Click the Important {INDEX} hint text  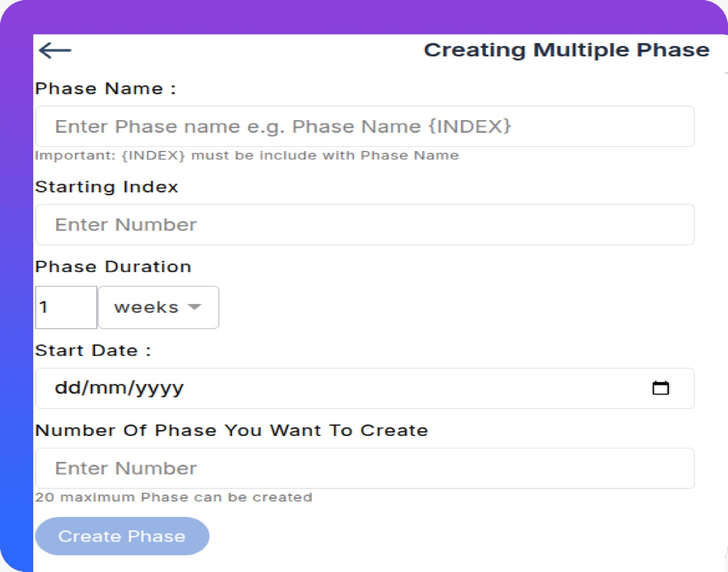tap(247, 156)
